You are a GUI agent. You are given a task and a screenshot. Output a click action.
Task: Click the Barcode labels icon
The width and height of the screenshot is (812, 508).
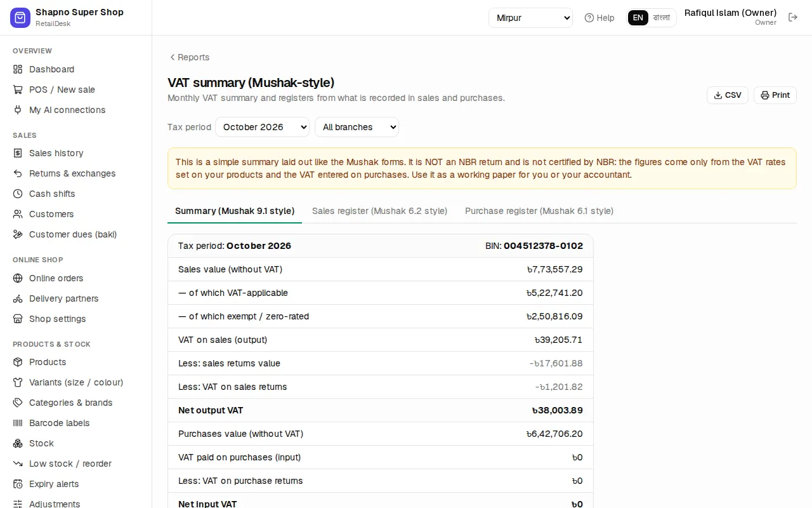click(x=18, y=423)
